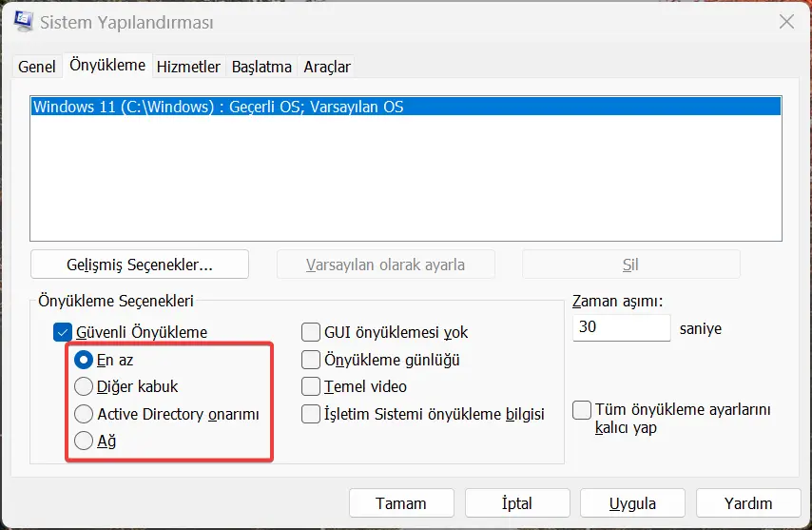
Task: Click the Sil button
Action: pyautogui.click(x=630, y=265)
